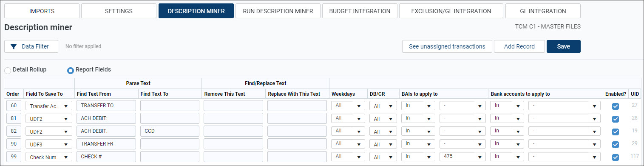Click See unassigned transactions button

[x=447, y=46]
